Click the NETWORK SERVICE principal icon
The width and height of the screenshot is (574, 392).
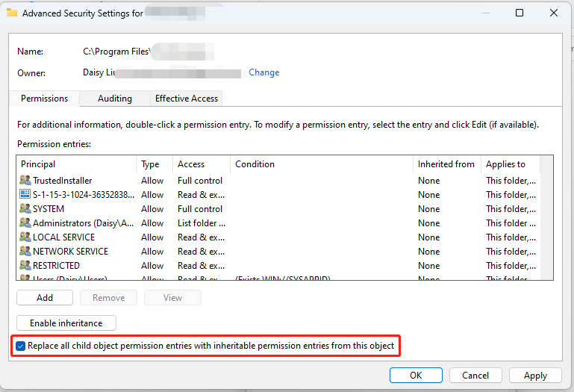25,252
